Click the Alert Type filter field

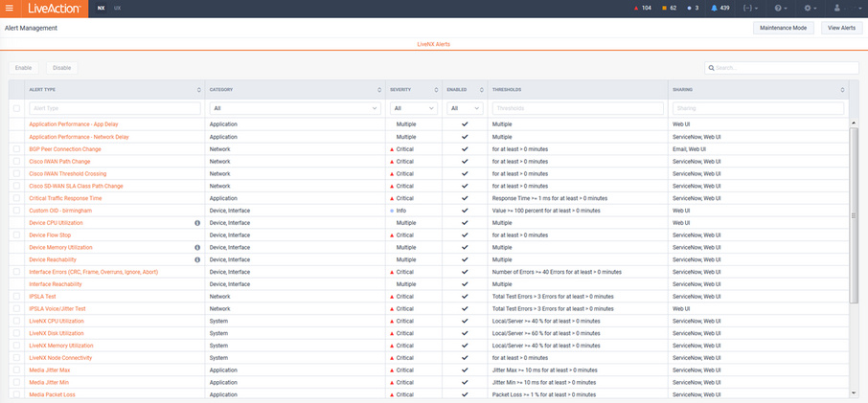[115, 108]
